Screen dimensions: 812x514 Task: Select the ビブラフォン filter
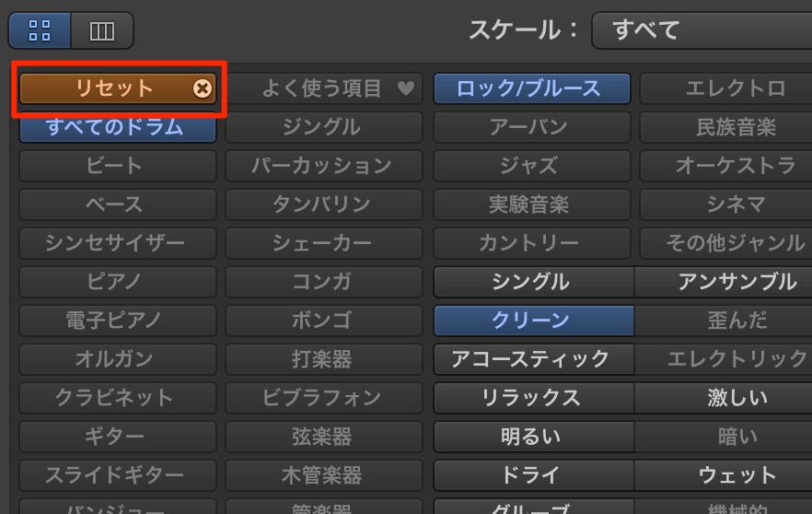[324, 398]
